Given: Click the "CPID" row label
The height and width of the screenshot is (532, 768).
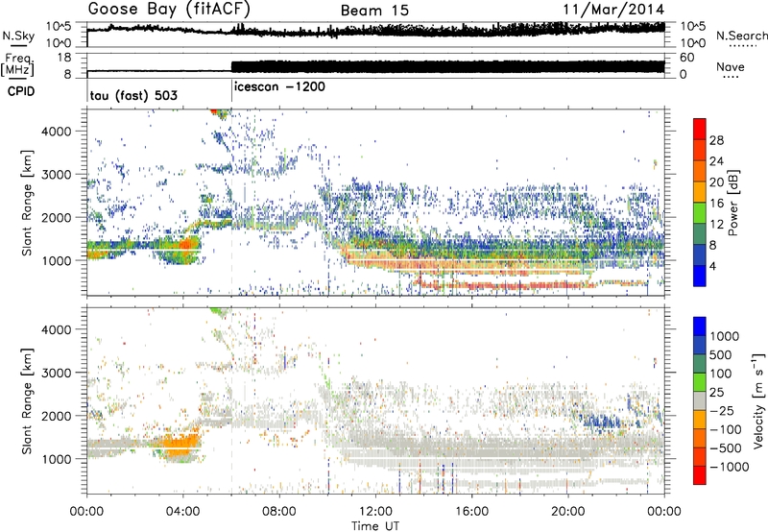Looking at the screenshot, I should pyautogui.click(x=21, y=91).
